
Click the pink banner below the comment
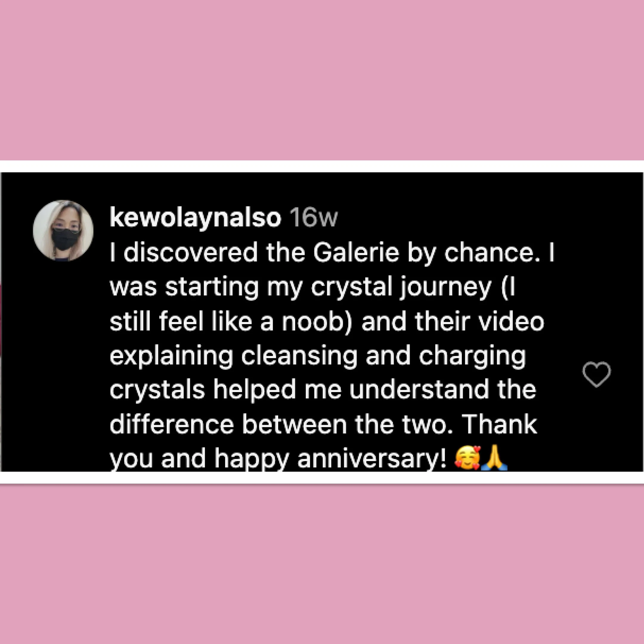(x=322, y=564)
